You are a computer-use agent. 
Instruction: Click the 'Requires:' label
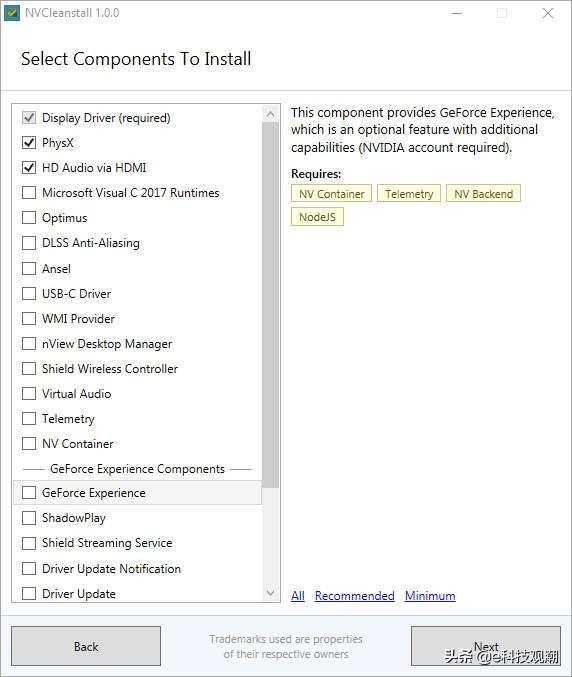[316, 174]
